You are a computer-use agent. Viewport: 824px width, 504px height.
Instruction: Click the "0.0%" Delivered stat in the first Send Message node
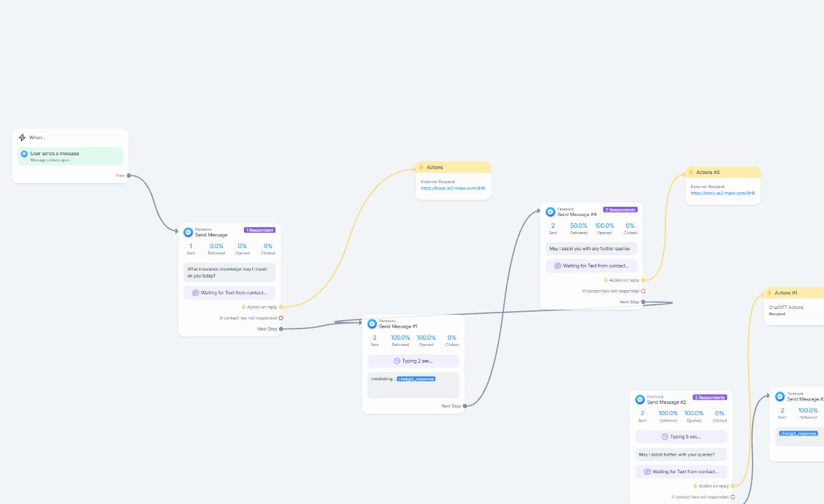point(217,246)
